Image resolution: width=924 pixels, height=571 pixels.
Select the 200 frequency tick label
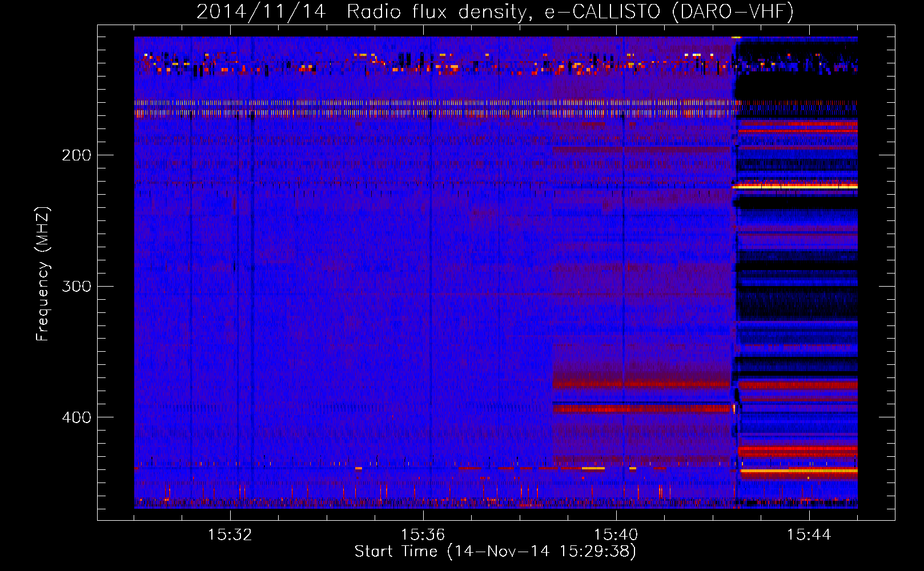[x=77, y=155]
